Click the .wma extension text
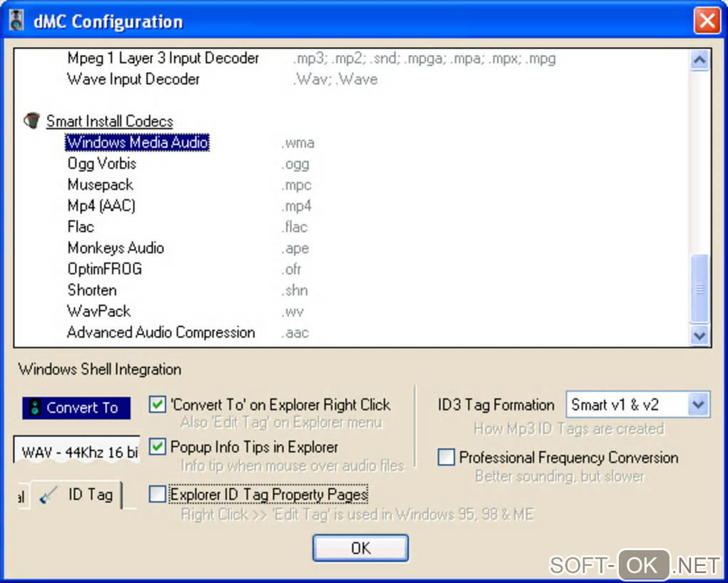 298,143
